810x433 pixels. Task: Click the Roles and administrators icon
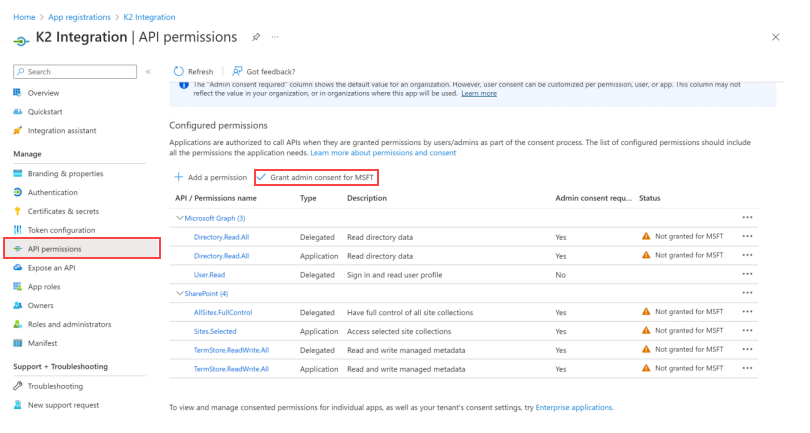18,324
